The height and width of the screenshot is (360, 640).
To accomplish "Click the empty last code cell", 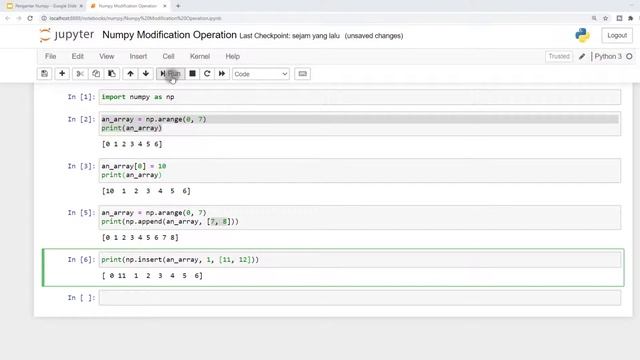I will [x=360, y=298].
